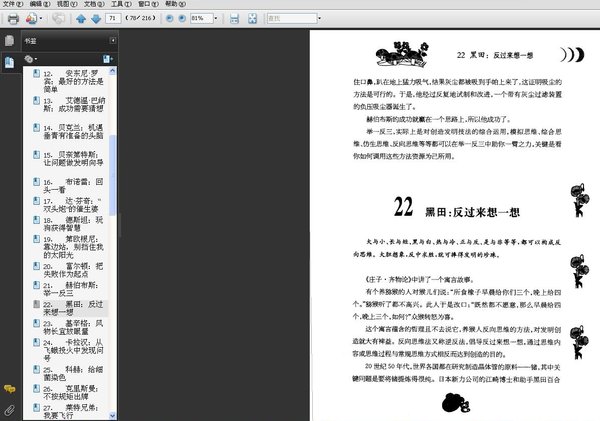Open the 编辑 menu
600x421 pixels.
pyautogui.click(x=40, y=4)
